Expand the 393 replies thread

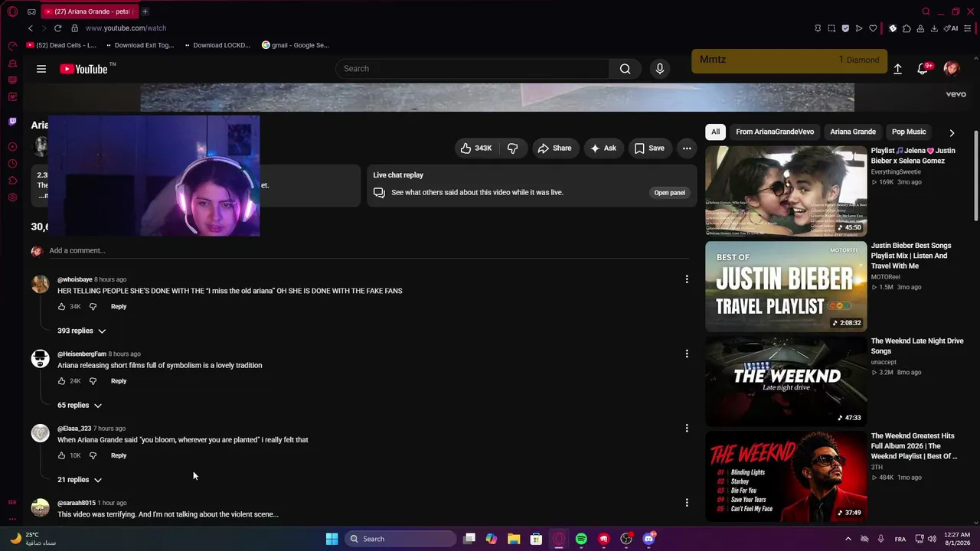82,331
